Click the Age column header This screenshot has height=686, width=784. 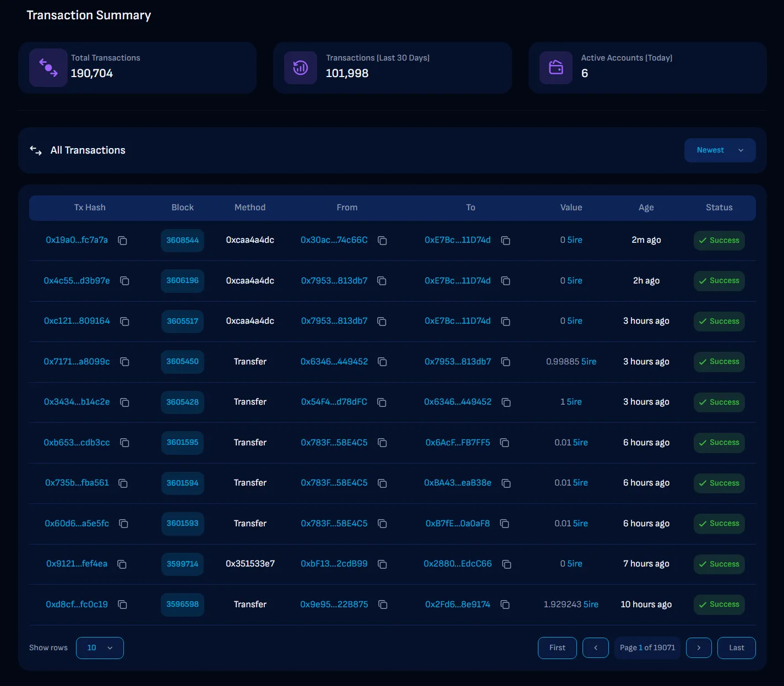[646, 208]
